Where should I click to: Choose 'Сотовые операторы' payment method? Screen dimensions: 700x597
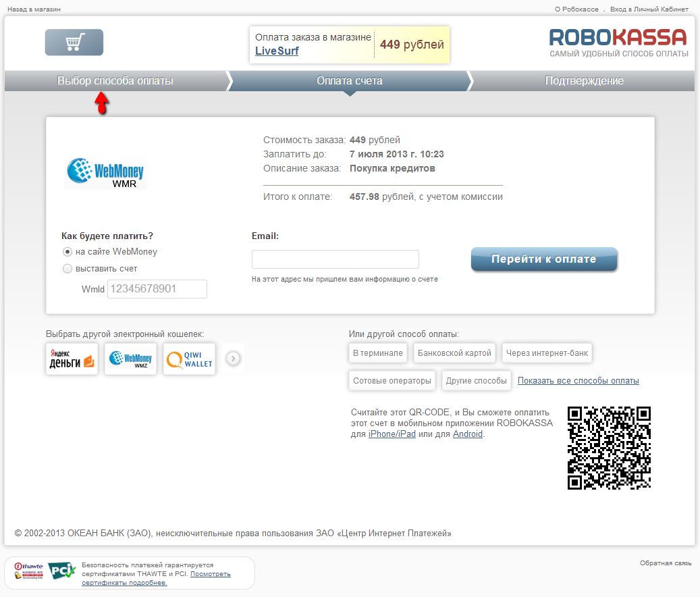(x=392, y=381)
